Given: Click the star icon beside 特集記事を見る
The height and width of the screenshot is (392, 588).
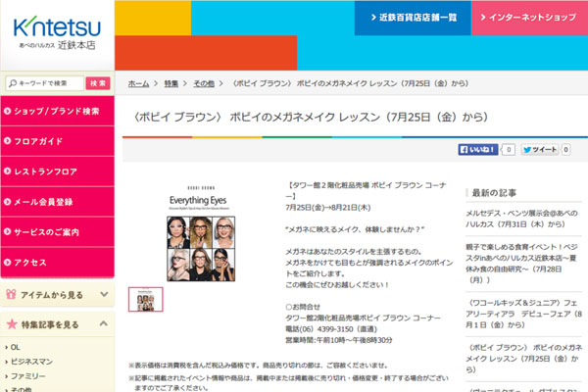Looking at the screenshot, I should 12,324.
